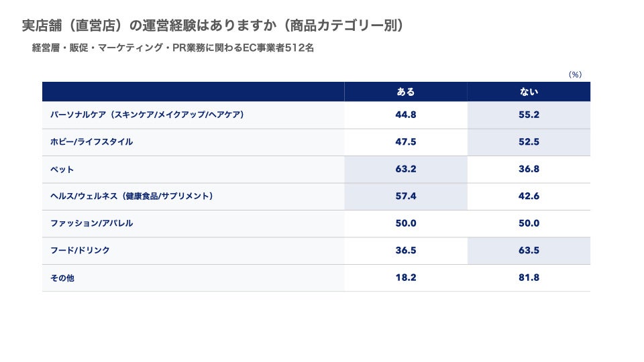
Task: Click the その他 row label
Action: pyautogui.click(x=62, y=278)
